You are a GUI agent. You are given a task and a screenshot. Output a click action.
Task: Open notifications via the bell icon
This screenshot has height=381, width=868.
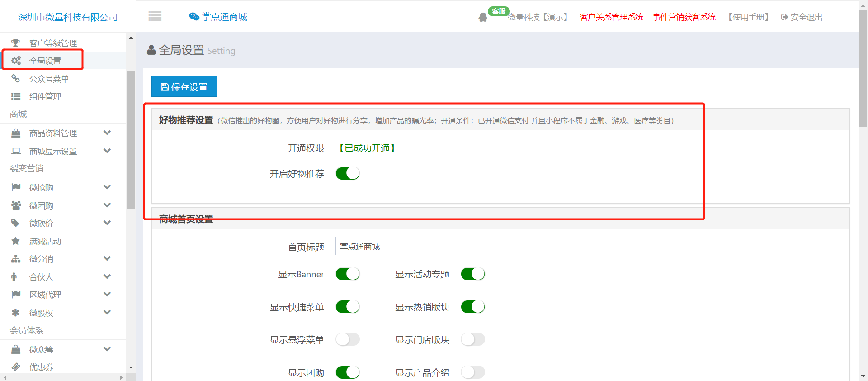point(483,17)
